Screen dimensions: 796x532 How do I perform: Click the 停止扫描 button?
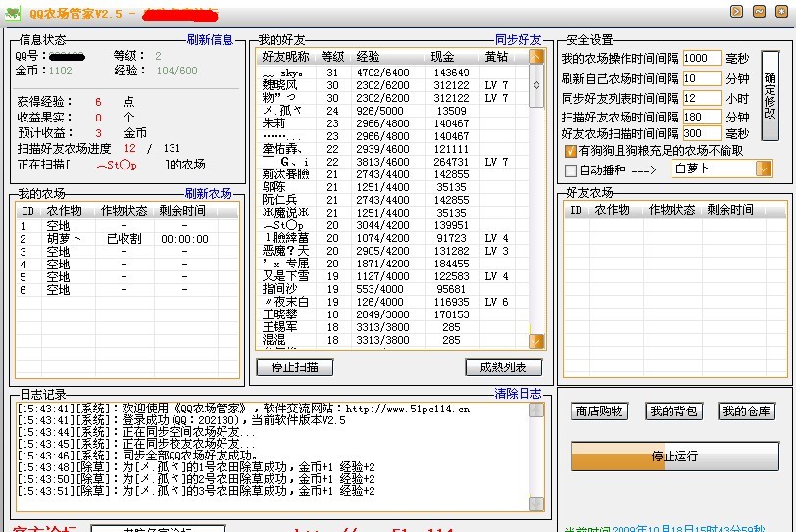click(294, 367)
